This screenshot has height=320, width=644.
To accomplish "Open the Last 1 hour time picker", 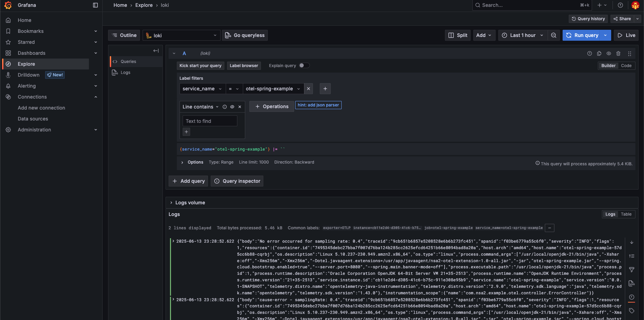I will click(523, 35).
